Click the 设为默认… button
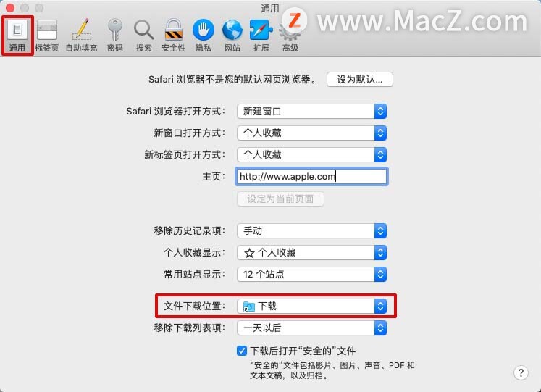541x392 pixels. 359,80
